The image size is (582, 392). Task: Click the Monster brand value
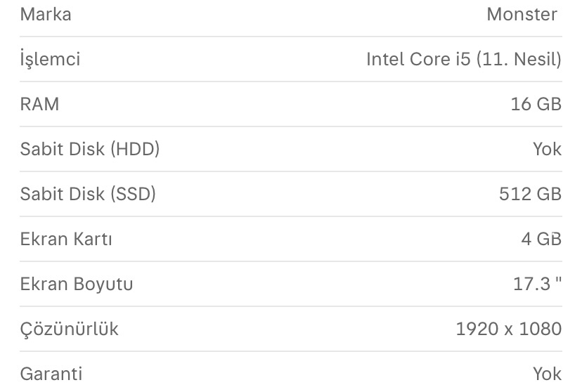522,15
